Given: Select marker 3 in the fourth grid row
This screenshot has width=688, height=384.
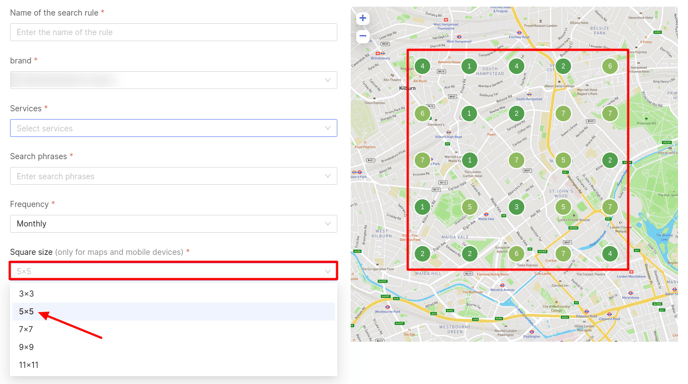Looking at the screenshot, I should [x=516, y=207].
